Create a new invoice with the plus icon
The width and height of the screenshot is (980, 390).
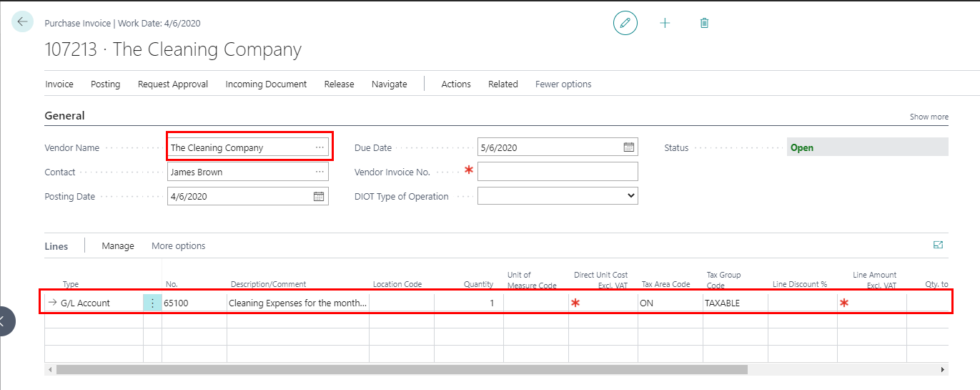pos(665,23)
